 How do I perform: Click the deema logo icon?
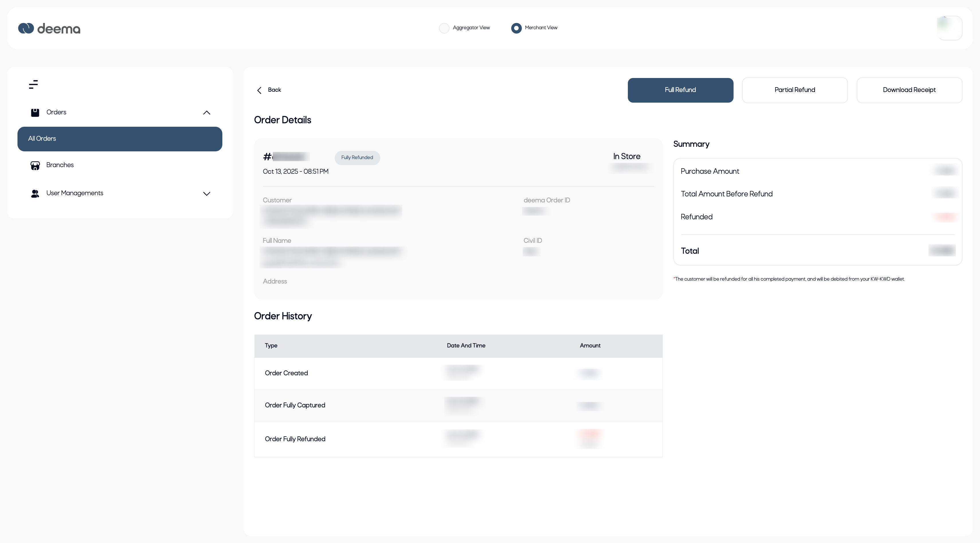pyautogui.click(x=26, y=28)
